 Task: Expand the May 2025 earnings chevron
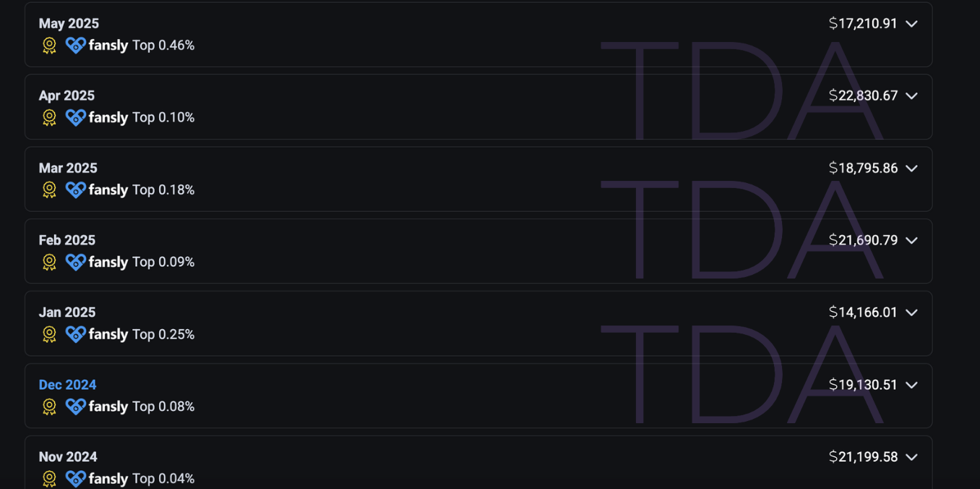(911, 24)
